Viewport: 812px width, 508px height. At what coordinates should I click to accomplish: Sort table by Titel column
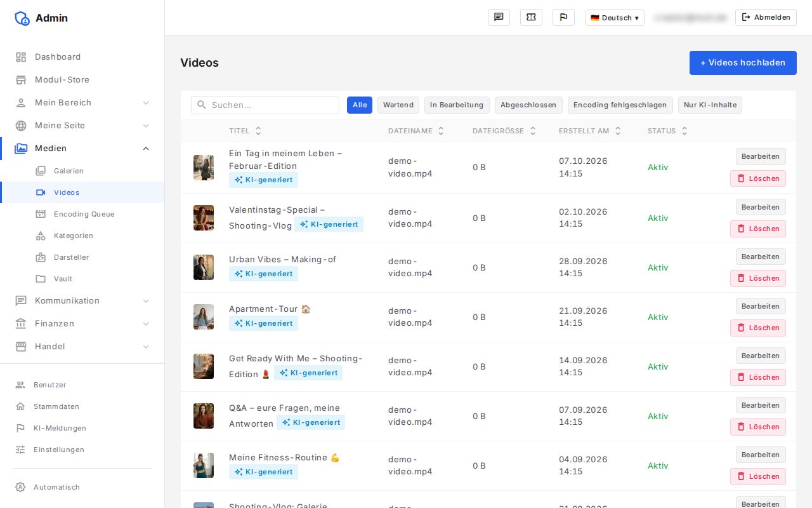tap(245, 131)
